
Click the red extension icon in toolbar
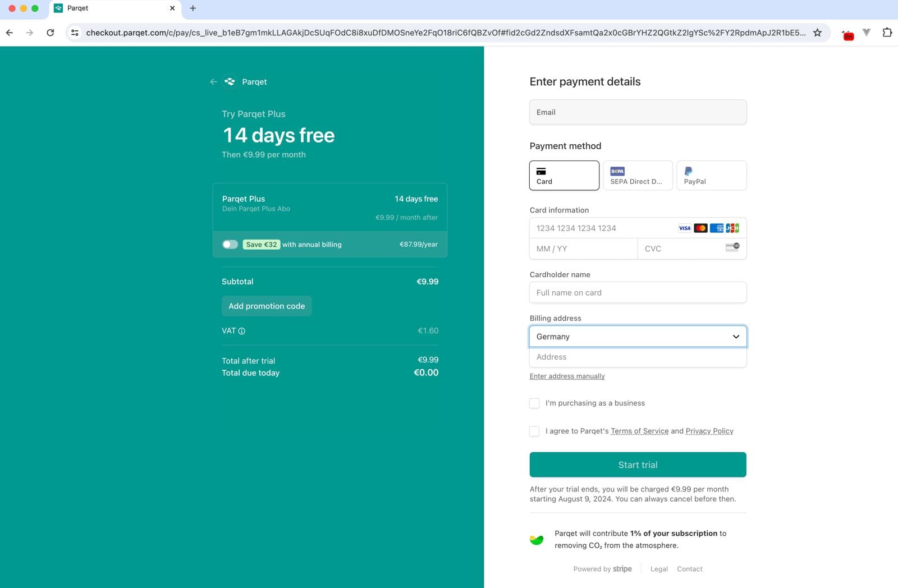pyautogui.click(x=848, y=35)
